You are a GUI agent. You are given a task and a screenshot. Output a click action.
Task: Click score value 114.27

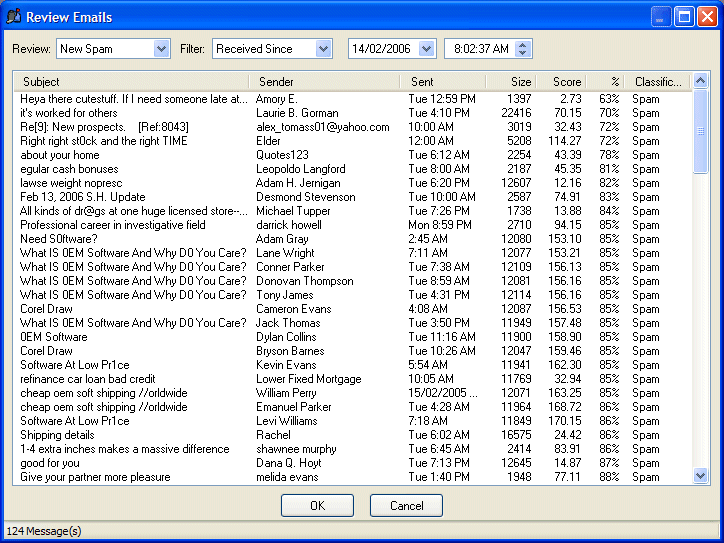tap(565, 141)
